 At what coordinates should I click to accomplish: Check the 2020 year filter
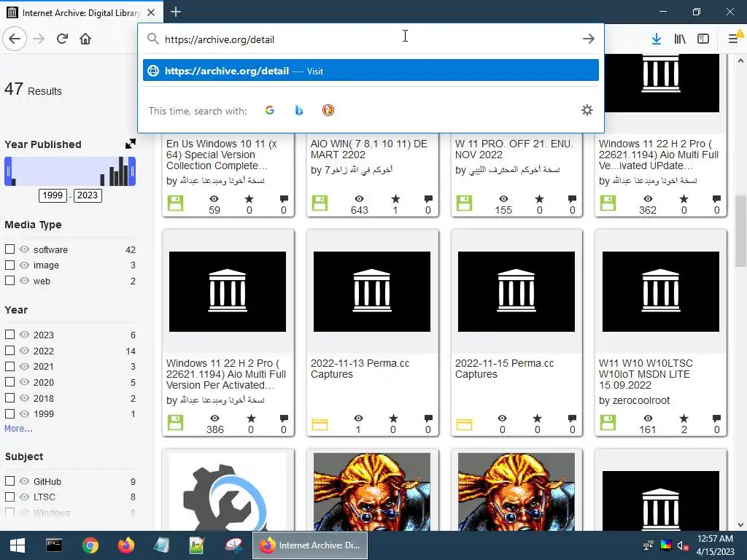pos(9,382)
